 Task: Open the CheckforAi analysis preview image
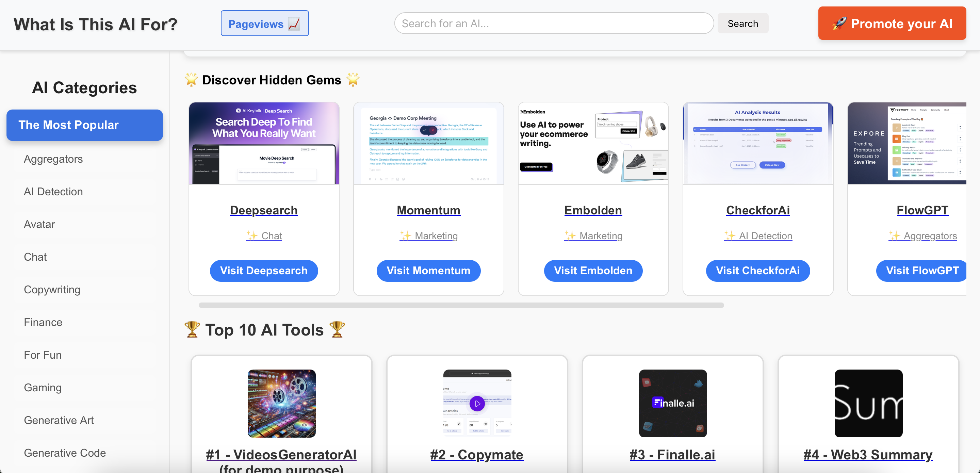click(x=757, y=143)
